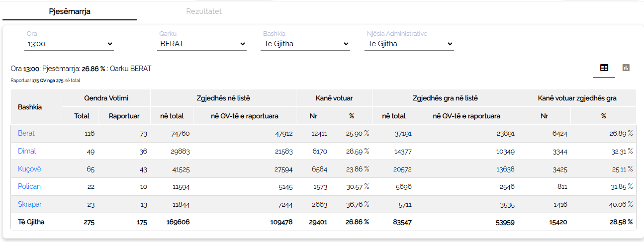This screenshot has height=242, width=644.
Task: Click total women voted 15420
Action: [558, 222]
